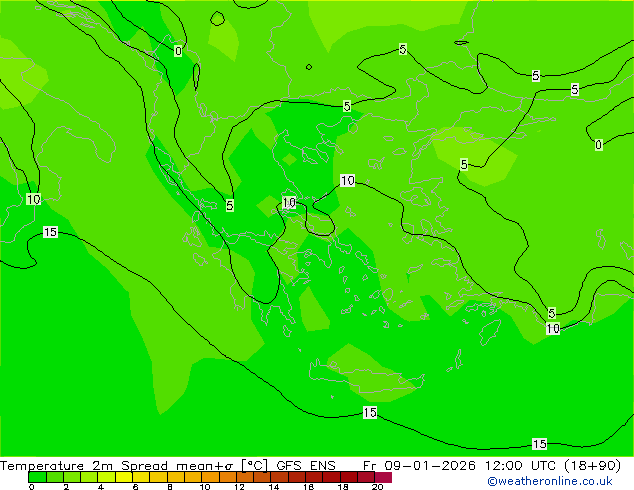This screenshot has height=490, width=634.
Task: Click the 'mean+σ' text in the title
Action: click(x=204, y=466)
